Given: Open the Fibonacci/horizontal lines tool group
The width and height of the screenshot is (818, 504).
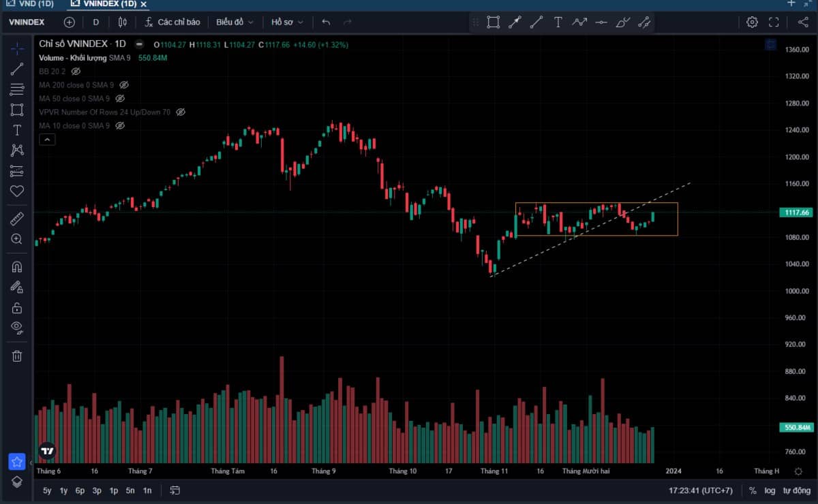Looking at the screenshot, I should tap(17, 89).
